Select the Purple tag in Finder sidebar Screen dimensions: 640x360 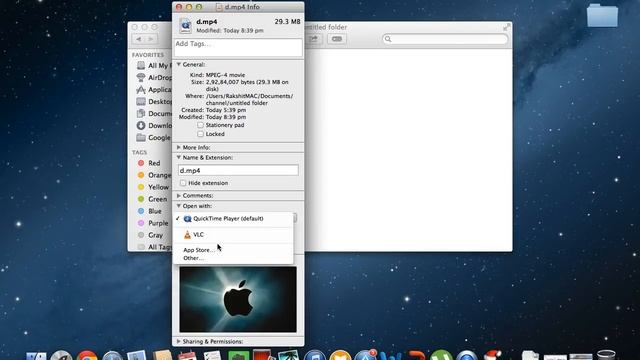point(153,223)
